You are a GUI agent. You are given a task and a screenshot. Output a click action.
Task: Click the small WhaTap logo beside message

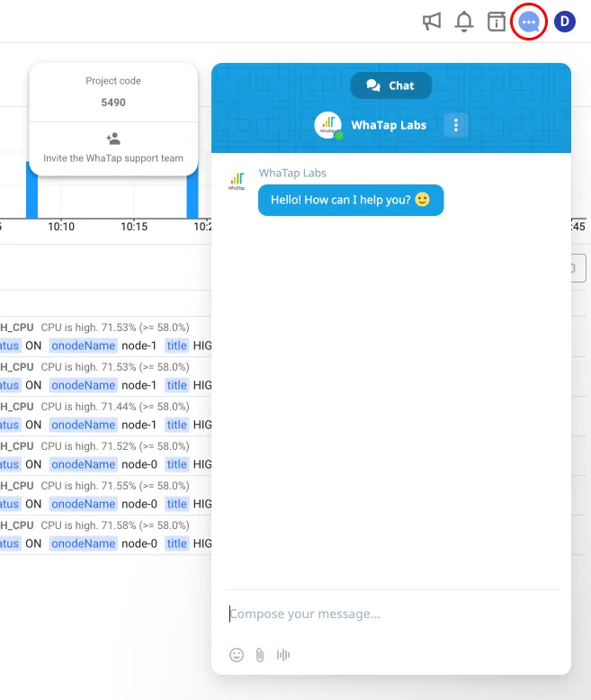237,181
